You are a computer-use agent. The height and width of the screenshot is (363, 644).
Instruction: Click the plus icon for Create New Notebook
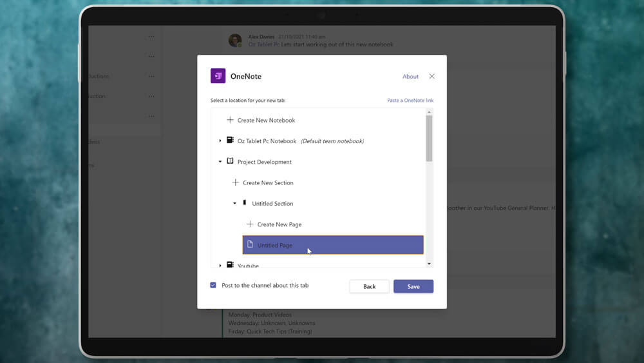click(230, 120)
